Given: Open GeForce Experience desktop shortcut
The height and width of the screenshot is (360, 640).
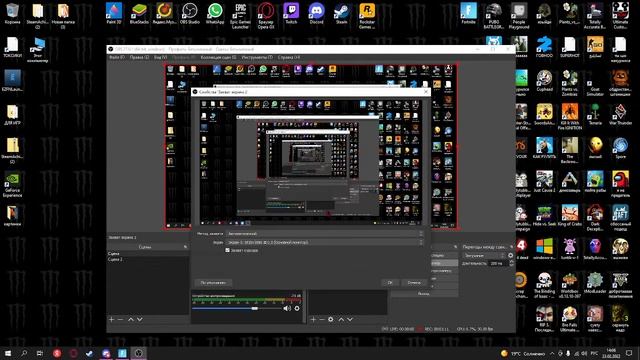Looking at the screenshot, I should (12, 184).
